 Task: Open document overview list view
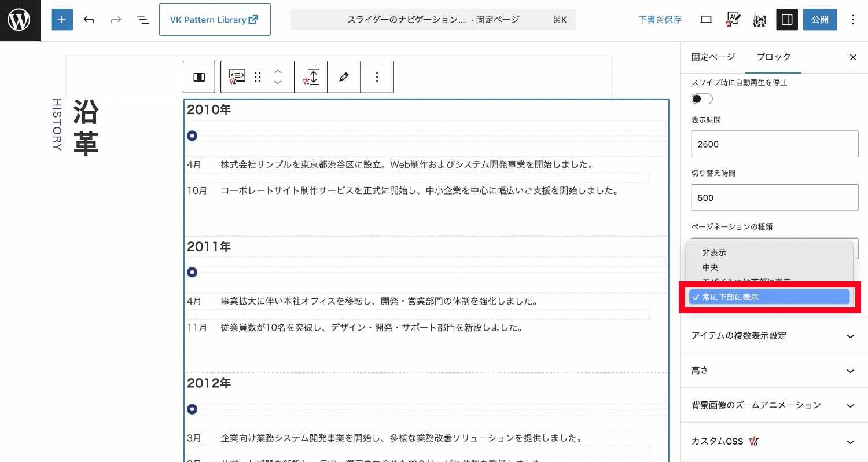pyautogui.click(x=142, y=20)
